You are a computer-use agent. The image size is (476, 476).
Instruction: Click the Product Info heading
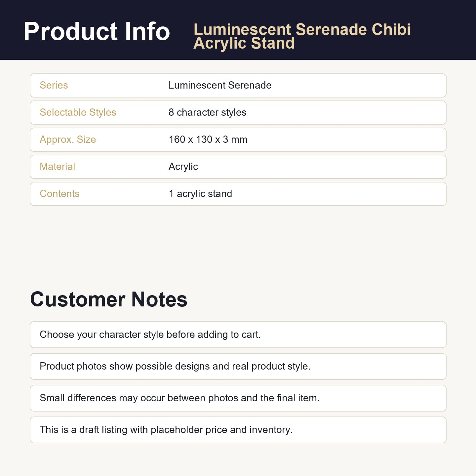(97, 31)
